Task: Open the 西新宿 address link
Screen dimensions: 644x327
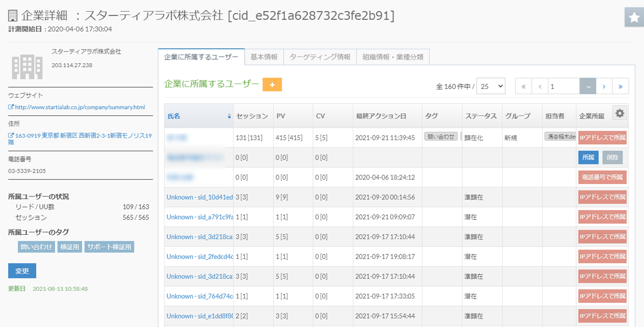Action: coord(80,138)
